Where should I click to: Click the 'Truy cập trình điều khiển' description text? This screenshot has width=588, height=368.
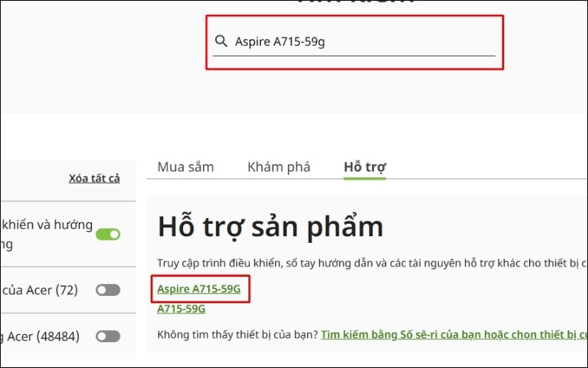click(372, 263)
